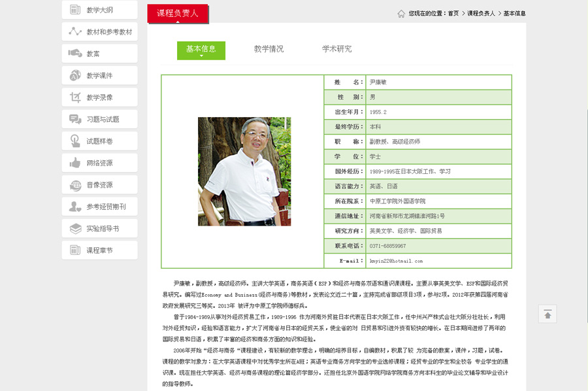Click the phone number 0371-68859967
The height and width of the screenshot is (391, 588).
(x=387, y=246)
